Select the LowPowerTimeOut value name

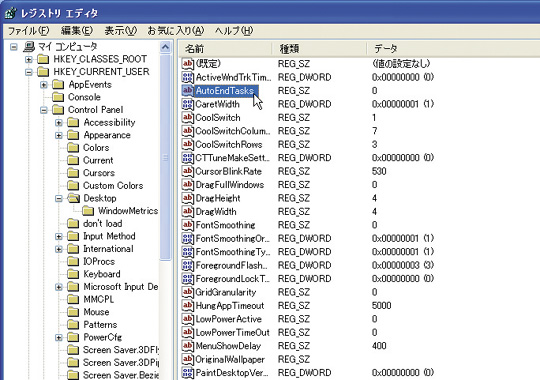[232, 332]
